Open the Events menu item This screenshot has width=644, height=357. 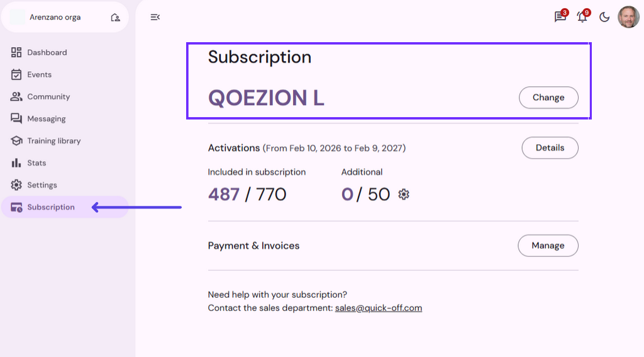pyautogui.click(x=40, y=74)
